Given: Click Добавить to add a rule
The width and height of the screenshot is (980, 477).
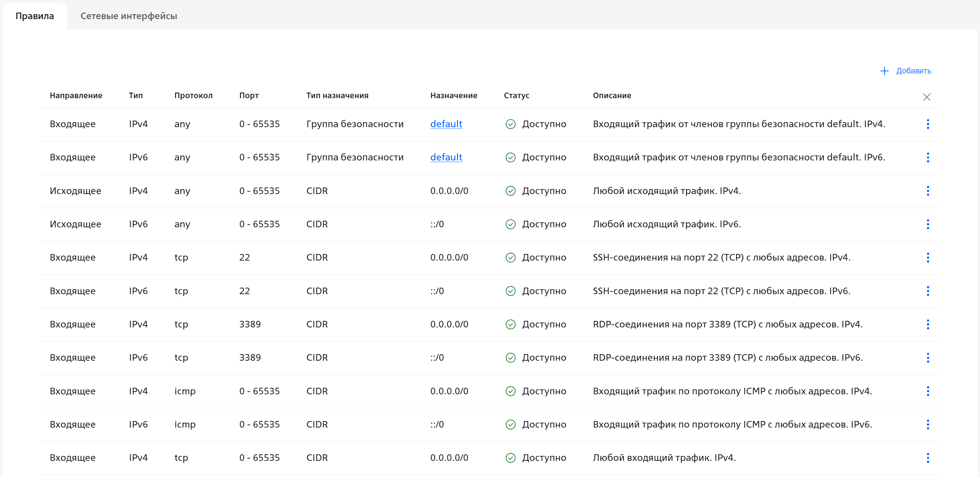Looking at the screenshot, I should [913, 71].
